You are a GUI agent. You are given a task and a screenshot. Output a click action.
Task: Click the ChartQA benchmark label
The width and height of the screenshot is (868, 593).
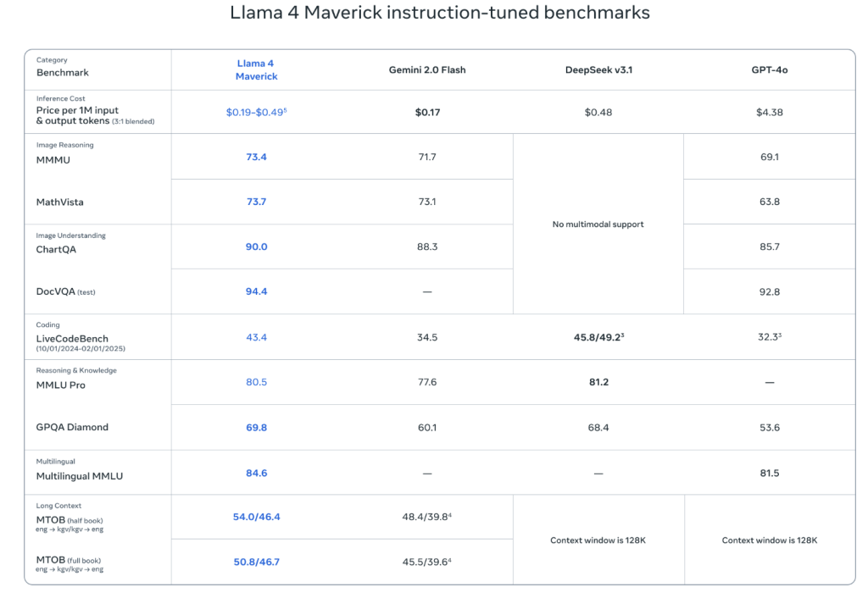click(x=56, y=249)
